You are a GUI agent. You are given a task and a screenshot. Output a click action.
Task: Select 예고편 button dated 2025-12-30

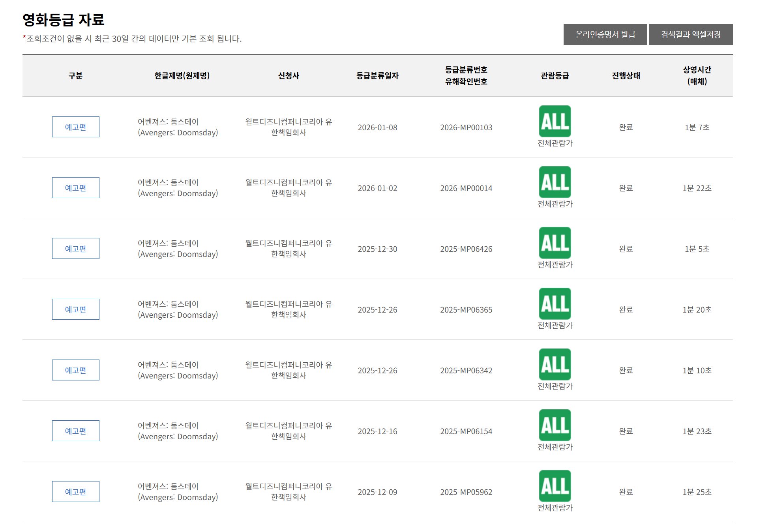click(x=75, y=249)
